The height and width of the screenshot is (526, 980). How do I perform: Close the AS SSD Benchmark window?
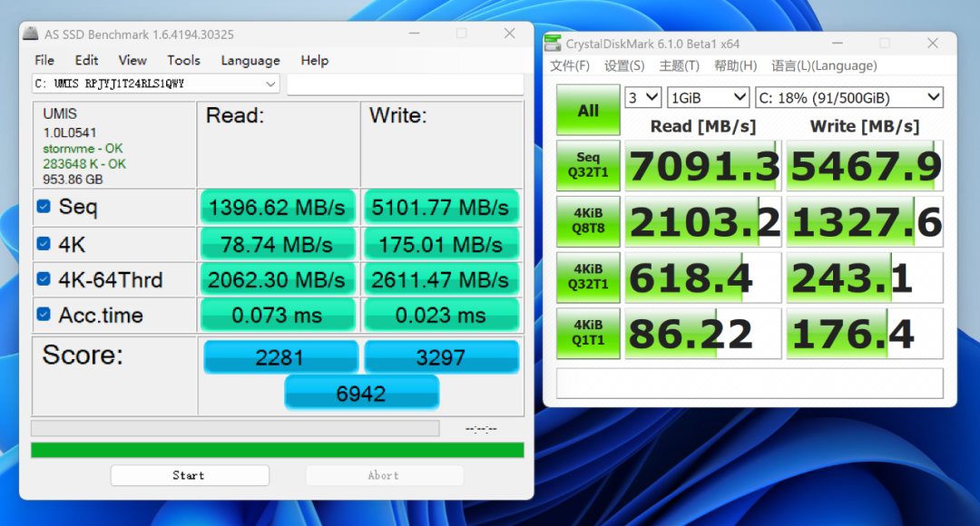click(509, 34)
